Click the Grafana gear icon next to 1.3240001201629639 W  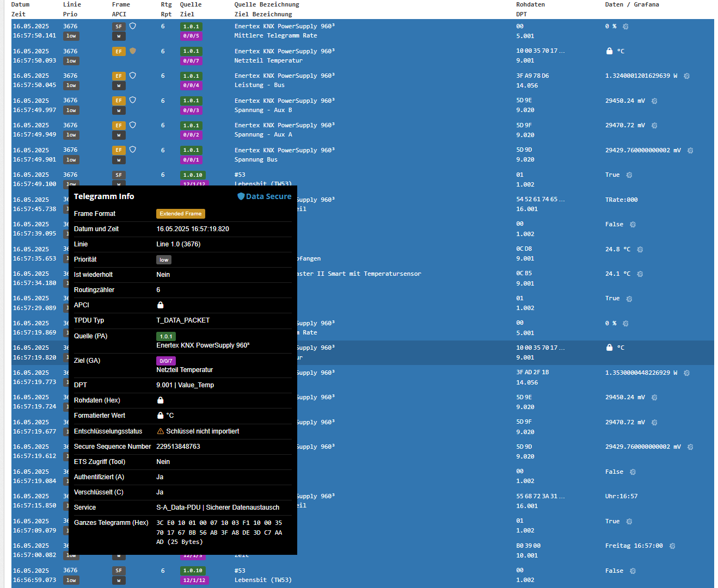pos(686,76)
